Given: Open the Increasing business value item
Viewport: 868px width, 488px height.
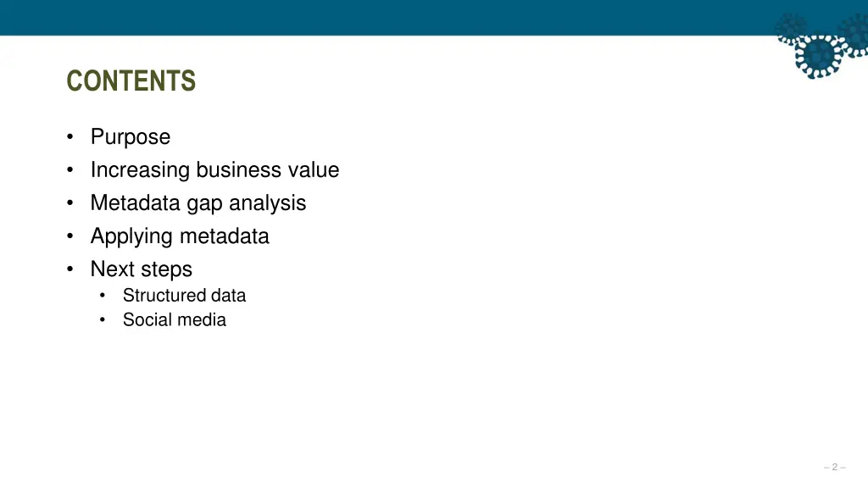Looking at the screenshot, I should (x=214, y=169).
